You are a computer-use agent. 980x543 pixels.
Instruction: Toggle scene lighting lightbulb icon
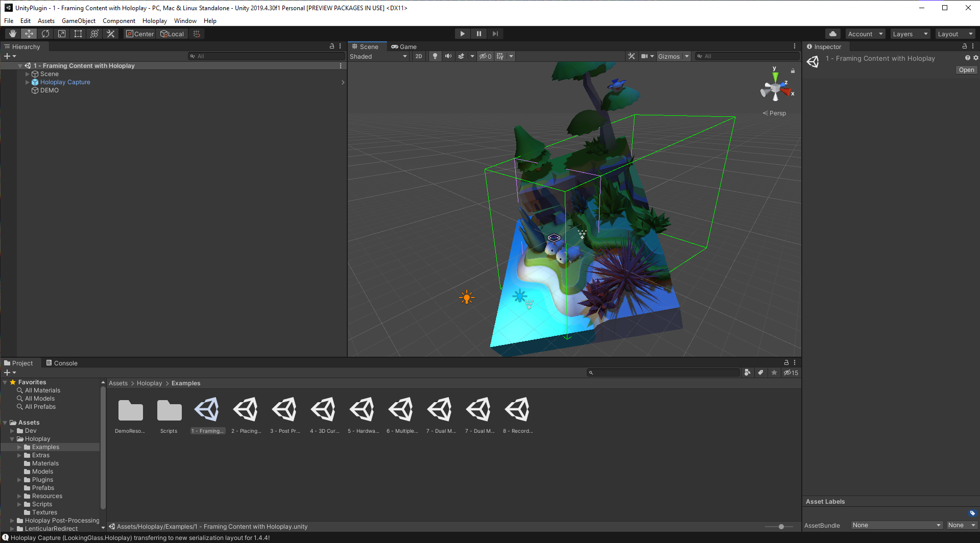tap(435, 56)
